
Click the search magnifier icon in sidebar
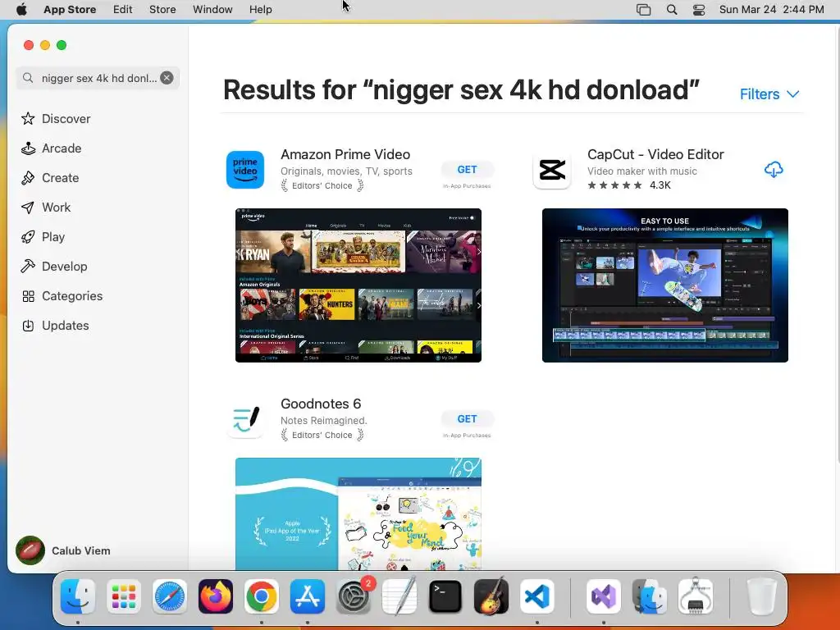click(28, 78)
